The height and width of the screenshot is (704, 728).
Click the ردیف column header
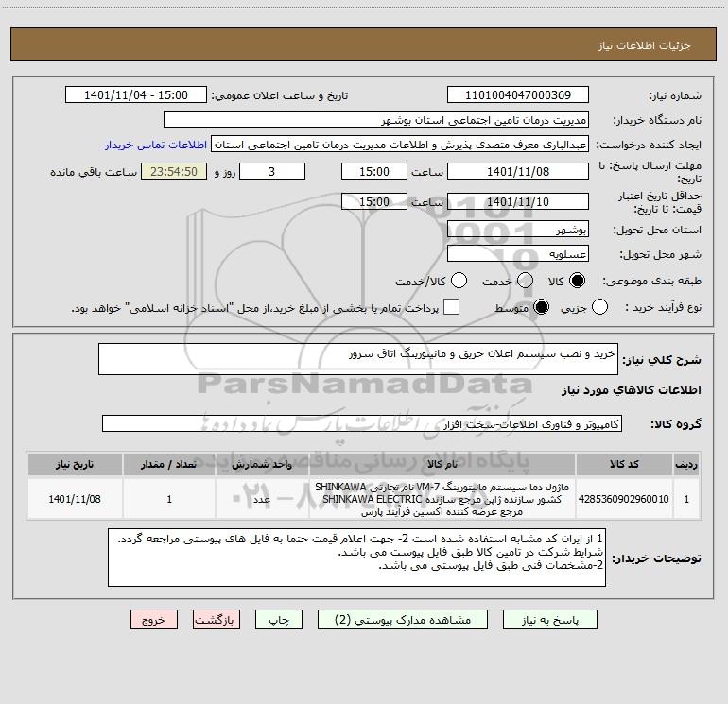point(686,464)
